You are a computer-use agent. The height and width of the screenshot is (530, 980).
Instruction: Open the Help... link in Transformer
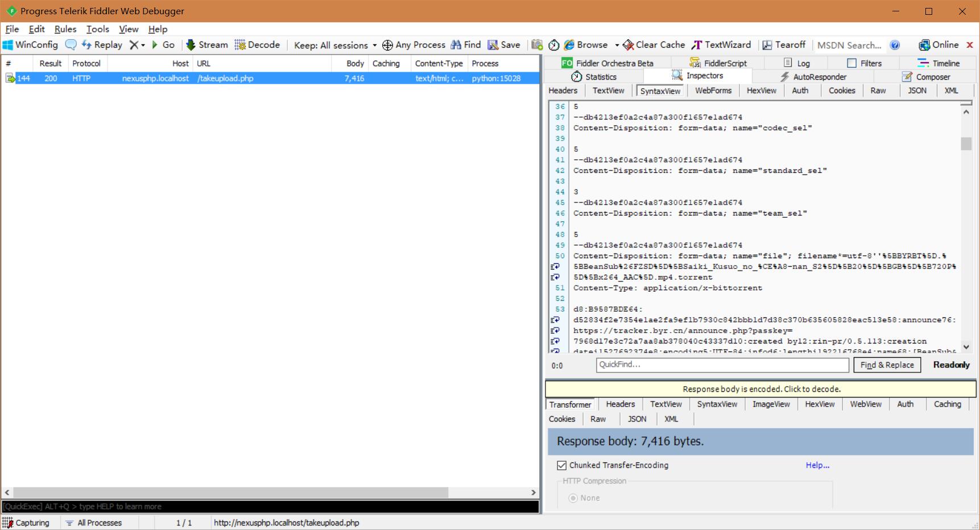(817, 465)
